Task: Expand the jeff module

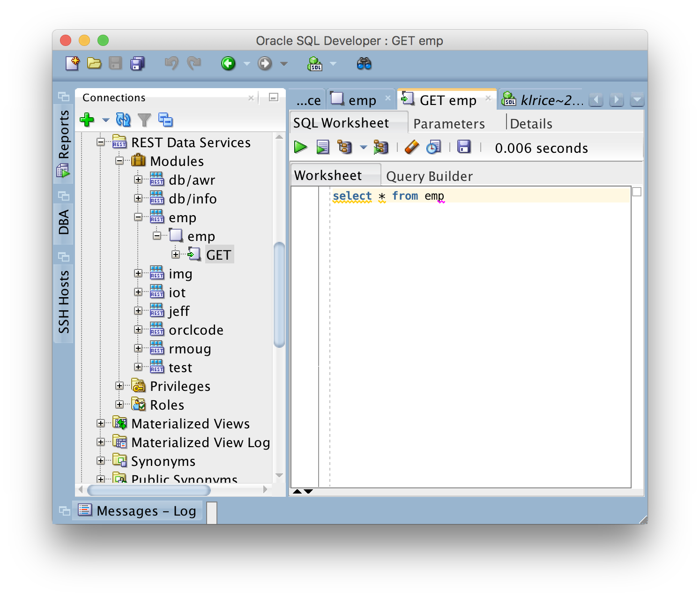Action: (x=138, y=311)
